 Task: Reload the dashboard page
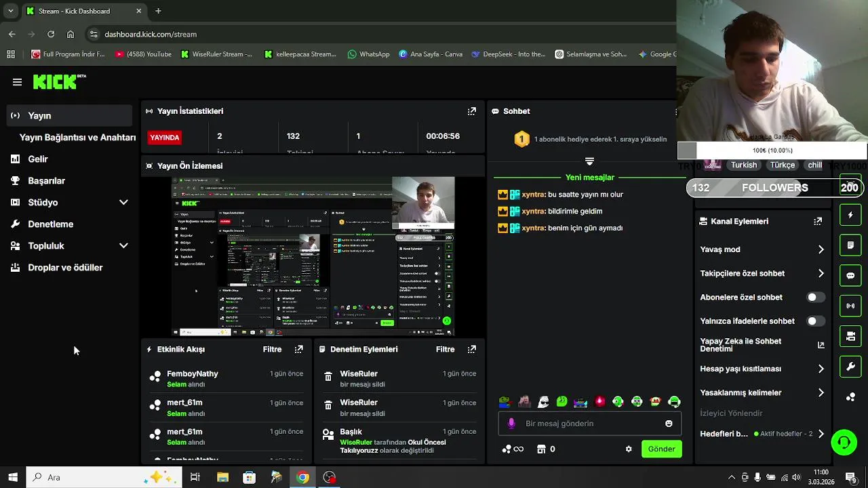51,34
